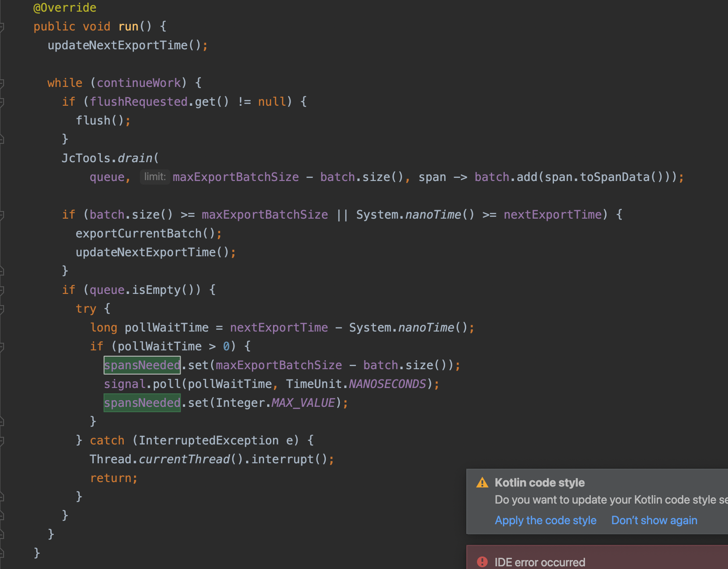Image resolution: width=728 pixels, height=569 pixels.
Task: Collapse the if (batch.size() >= fold marker
Action: (2, 215)
